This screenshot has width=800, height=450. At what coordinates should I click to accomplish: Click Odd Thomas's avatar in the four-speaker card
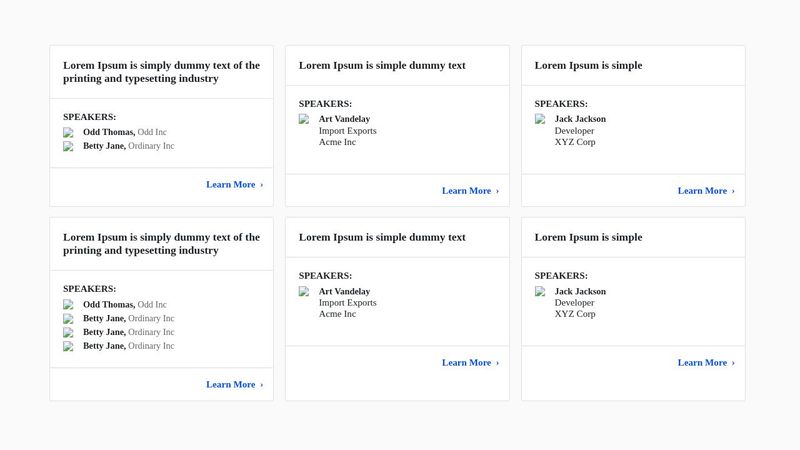pos(68,305)
